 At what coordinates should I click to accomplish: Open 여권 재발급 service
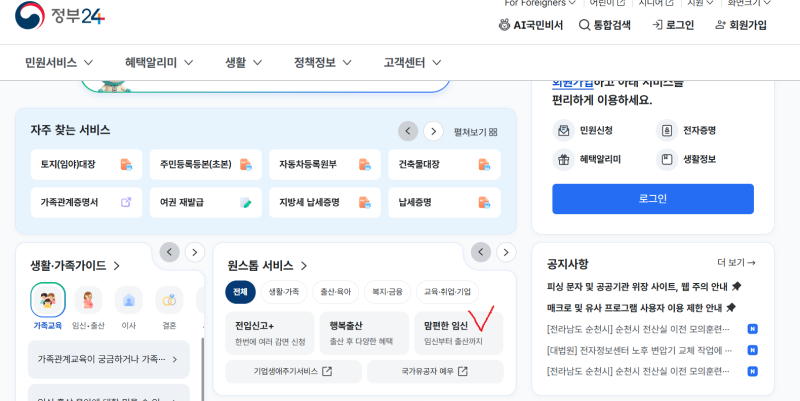click(206, 203)
